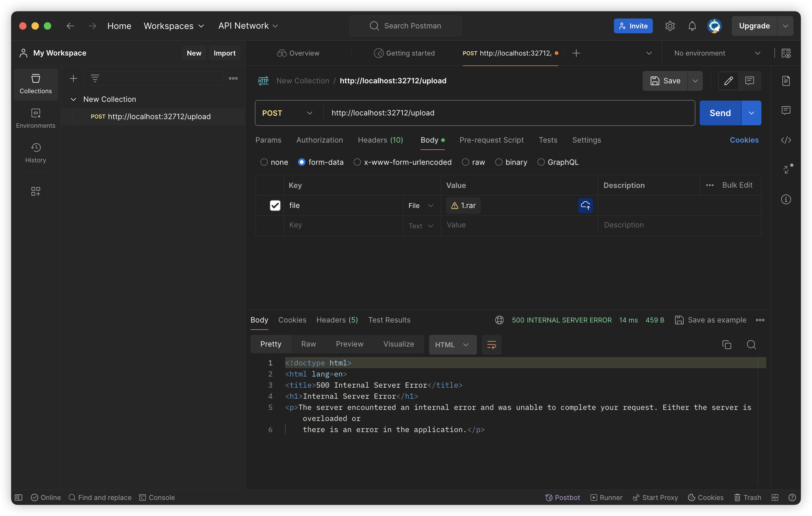Open the No environment selector

[x=717, y=53]
